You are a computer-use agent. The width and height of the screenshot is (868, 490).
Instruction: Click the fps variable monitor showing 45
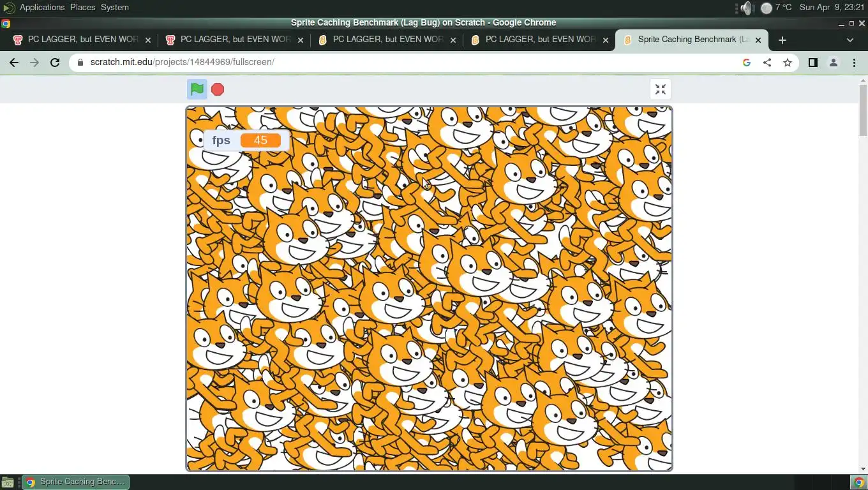[247, 140]
